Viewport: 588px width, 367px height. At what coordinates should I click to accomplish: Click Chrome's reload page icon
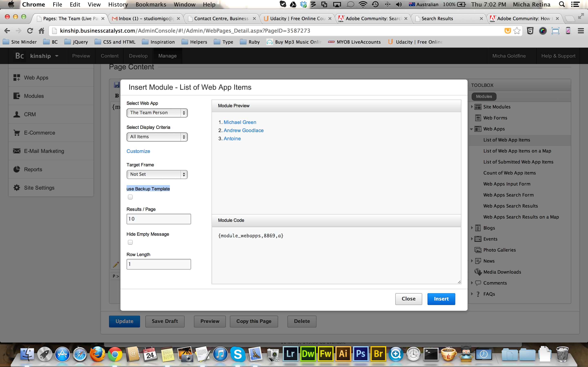pos(30,31)
